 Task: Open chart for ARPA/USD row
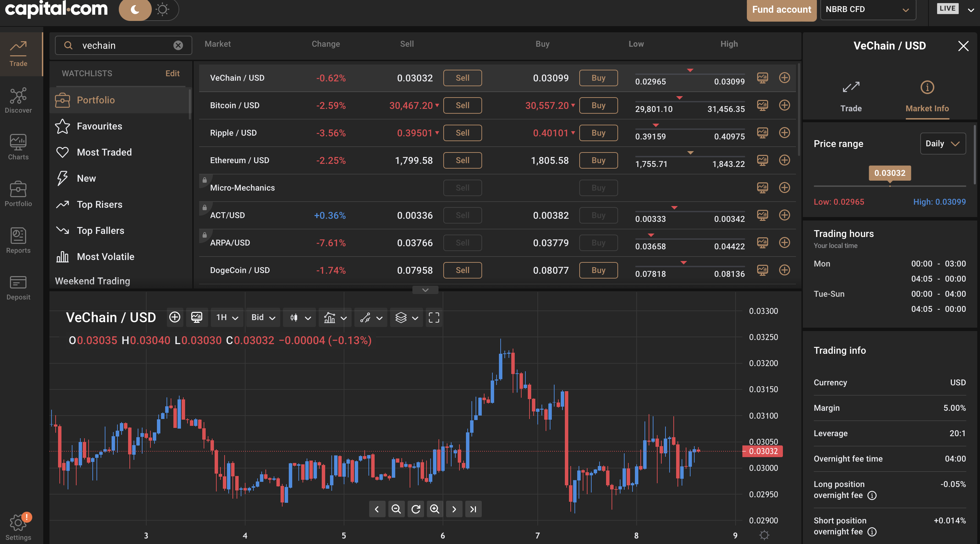tap(762, 243)
